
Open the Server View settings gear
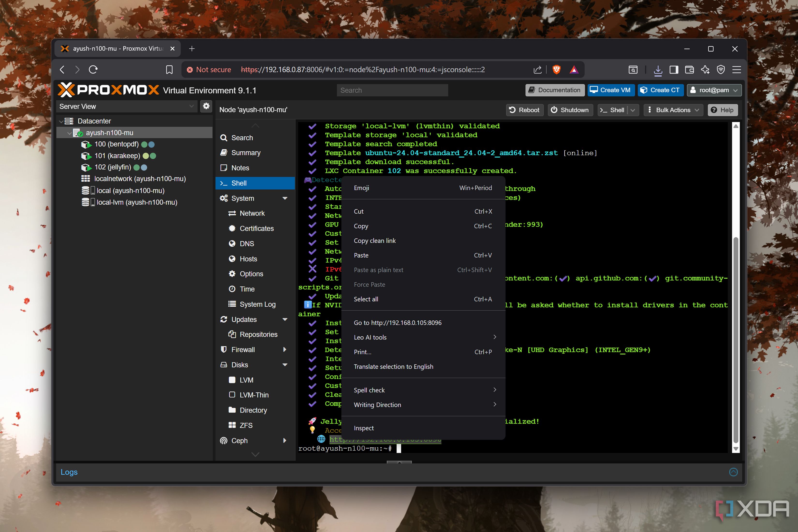[x=206, y=106]
